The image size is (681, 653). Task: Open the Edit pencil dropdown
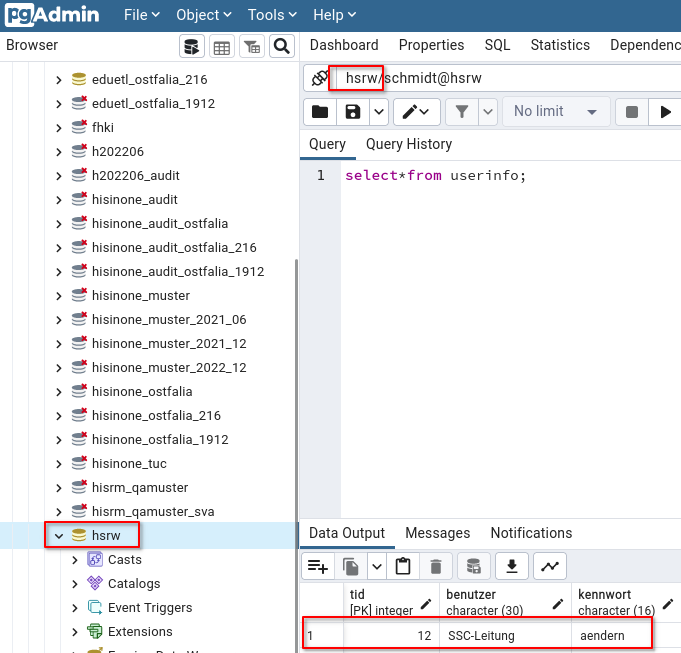pyautogui.click(x=417, y=112)
